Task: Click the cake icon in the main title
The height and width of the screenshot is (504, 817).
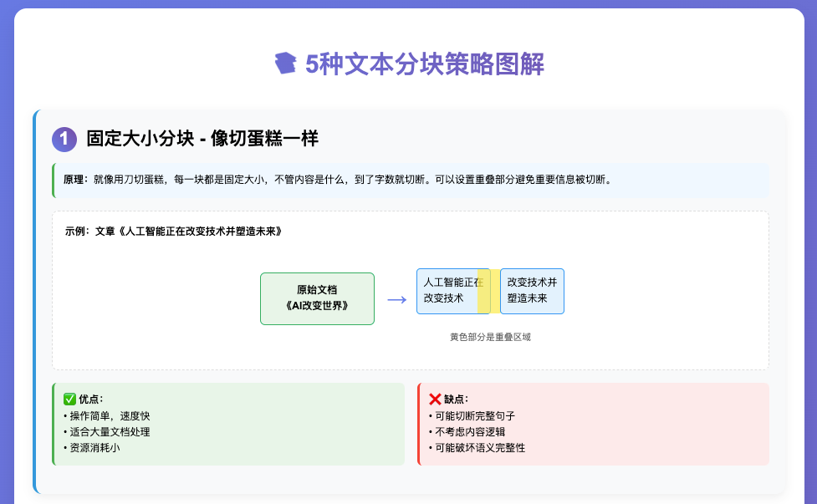Action: pyautogui.click(x=289, y=62)
